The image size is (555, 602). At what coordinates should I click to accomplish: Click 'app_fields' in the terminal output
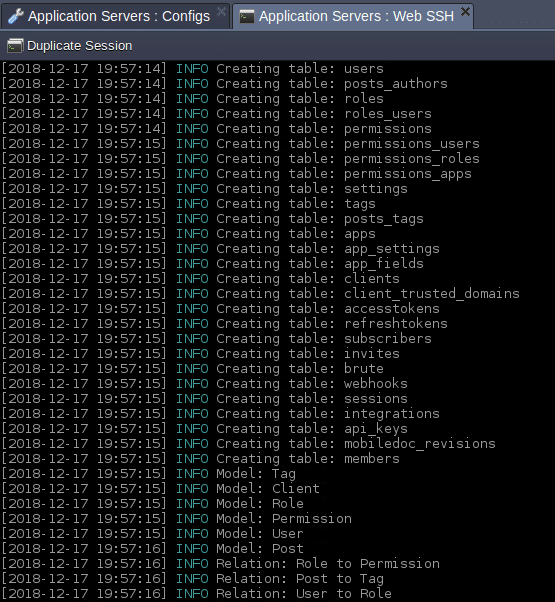click(384, 264)
